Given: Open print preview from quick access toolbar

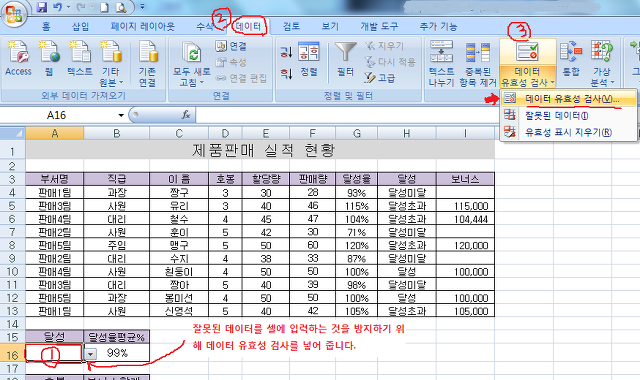Looking at the screenshot, I should point(121,7).
